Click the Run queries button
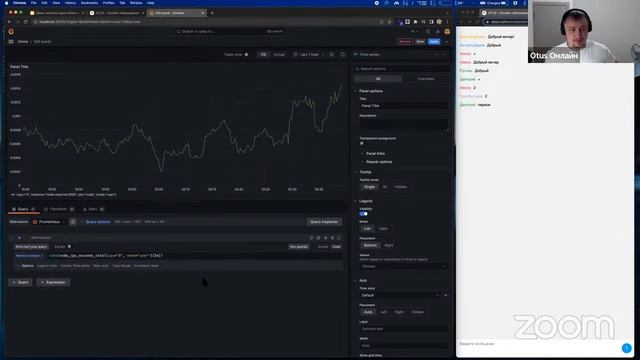 [x=298, y=247]
